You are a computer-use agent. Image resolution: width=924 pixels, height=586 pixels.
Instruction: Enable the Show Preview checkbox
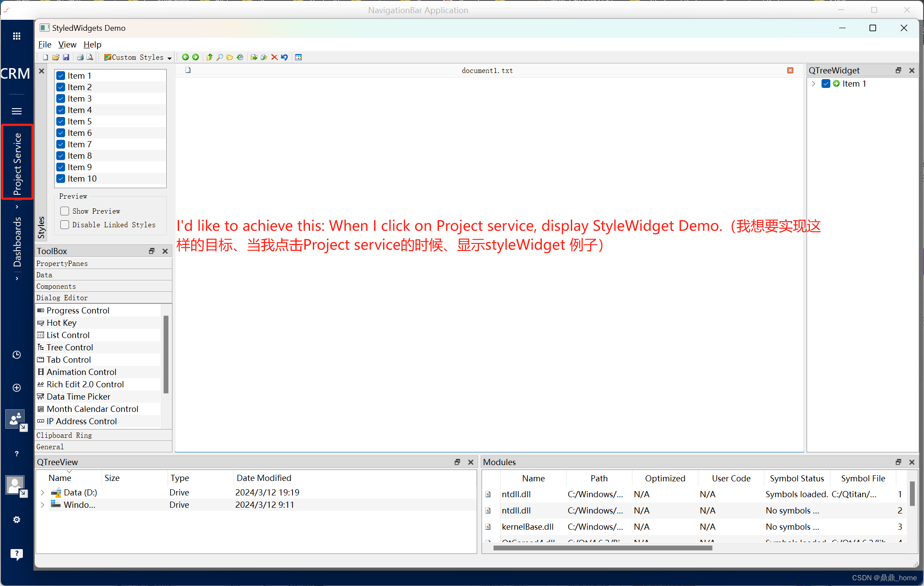click(x=65, y=211)
